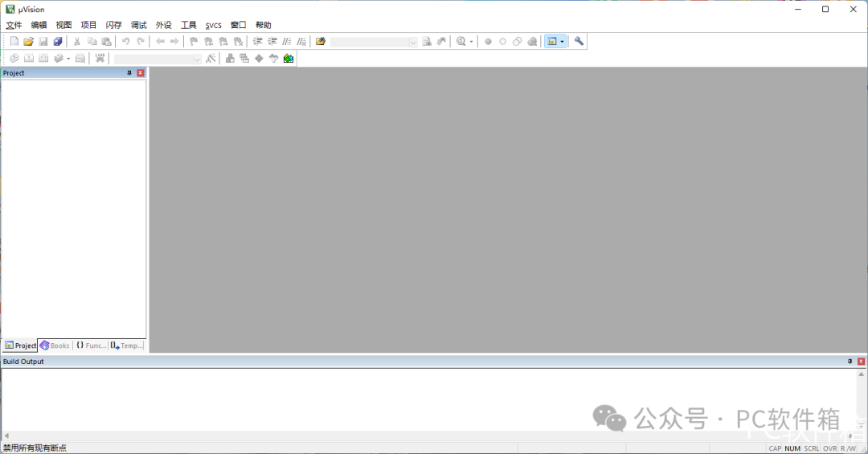Toggle a bookmark with flag icon

pyautogui.click(x=194, y=42)
